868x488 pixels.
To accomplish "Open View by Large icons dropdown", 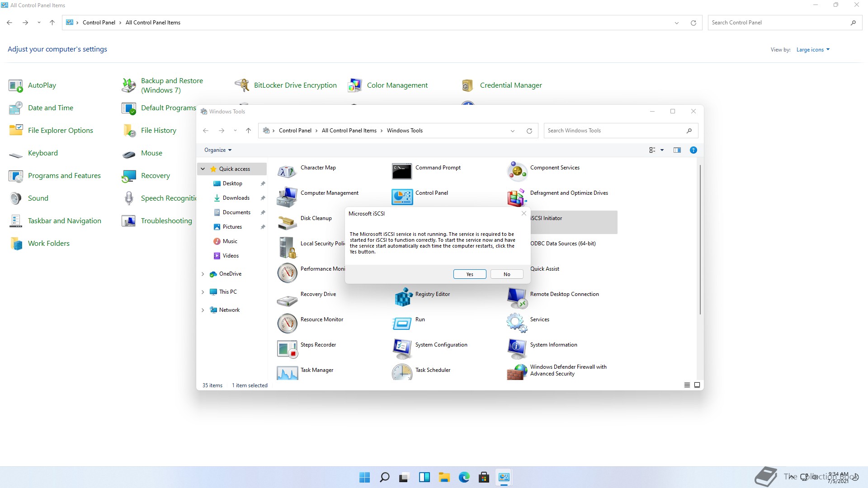I will [x=813, y=50].
